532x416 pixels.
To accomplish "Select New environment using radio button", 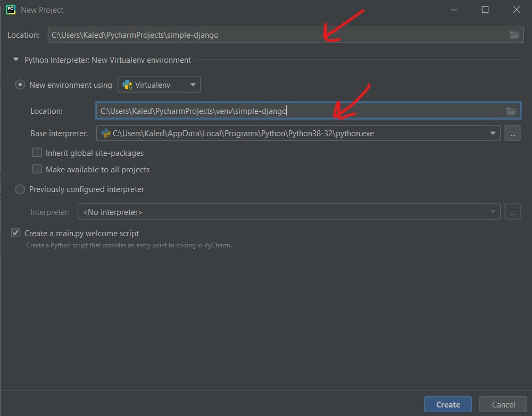I will point(20,85).
